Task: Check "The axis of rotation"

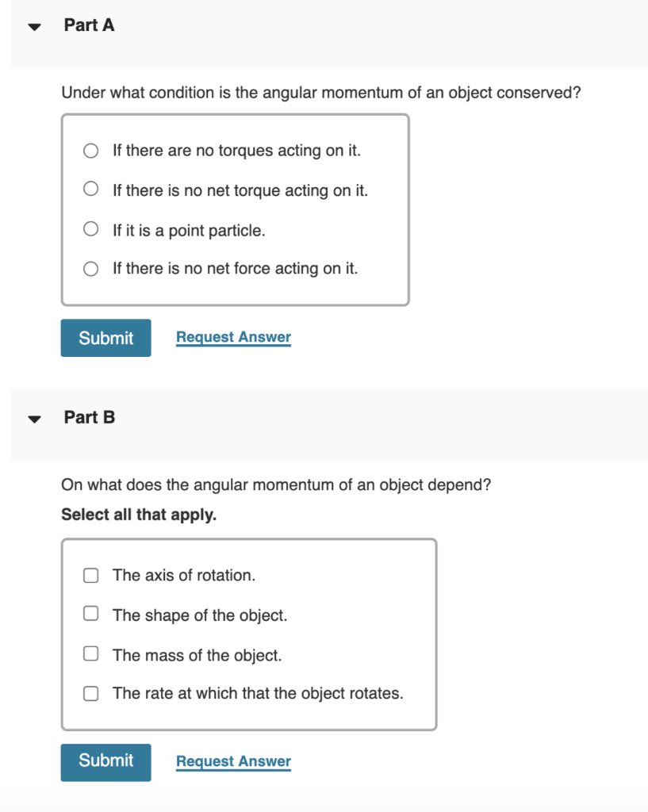Action: point(90,574)
